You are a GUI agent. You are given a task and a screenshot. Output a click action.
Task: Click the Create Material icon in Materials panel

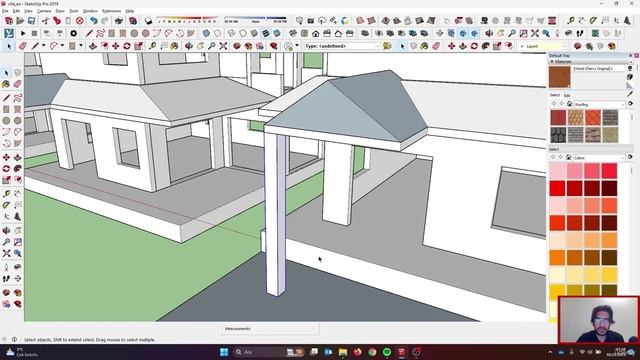(630, 77)
